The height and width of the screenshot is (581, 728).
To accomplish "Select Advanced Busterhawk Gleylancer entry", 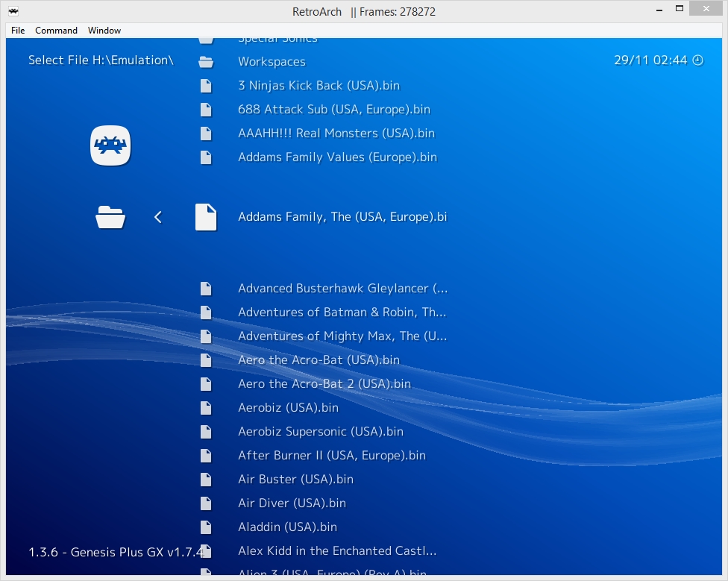I will [x=342, y=289].
